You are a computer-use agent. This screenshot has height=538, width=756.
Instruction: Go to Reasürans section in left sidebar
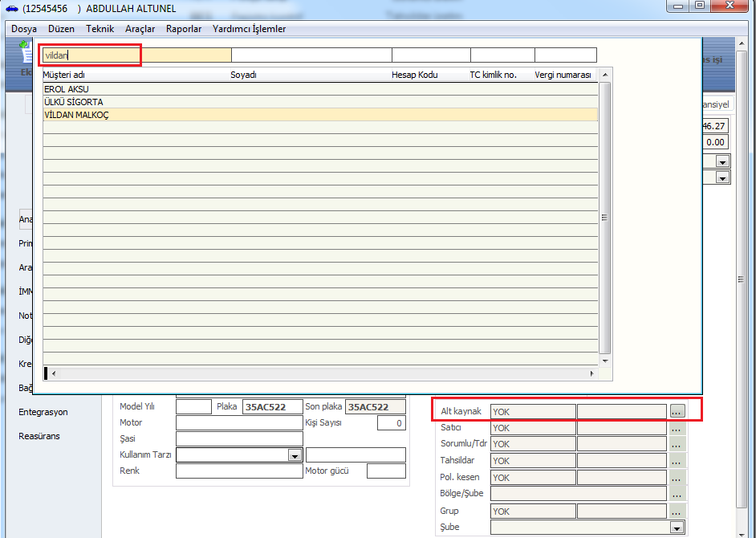point(39,436)
